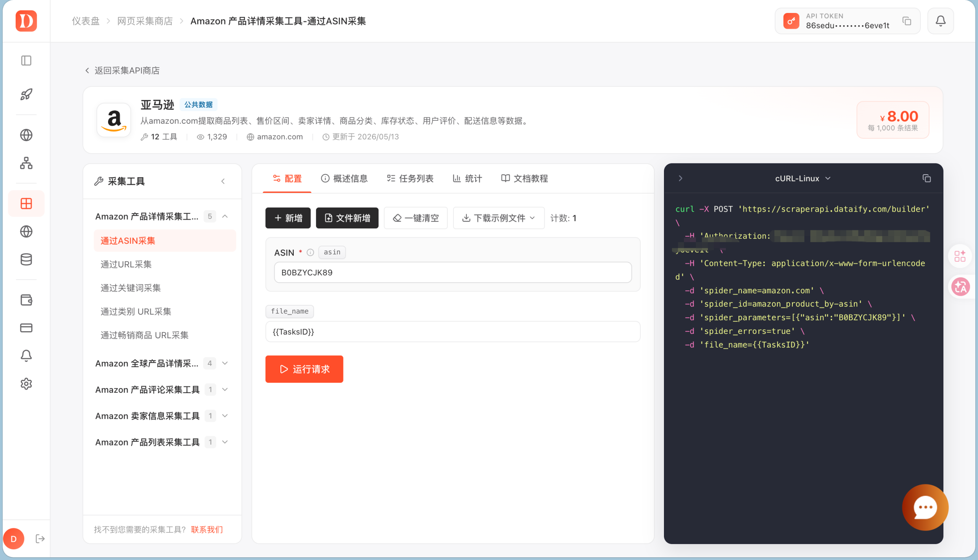Click the 运行请求 run button

tap(304, 369)
